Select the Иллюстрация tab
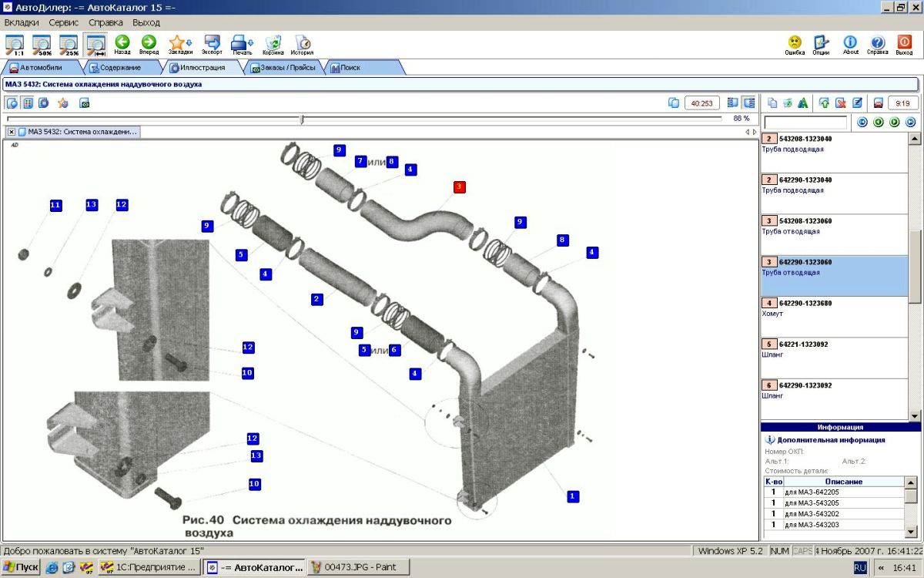 coord(202,68)
